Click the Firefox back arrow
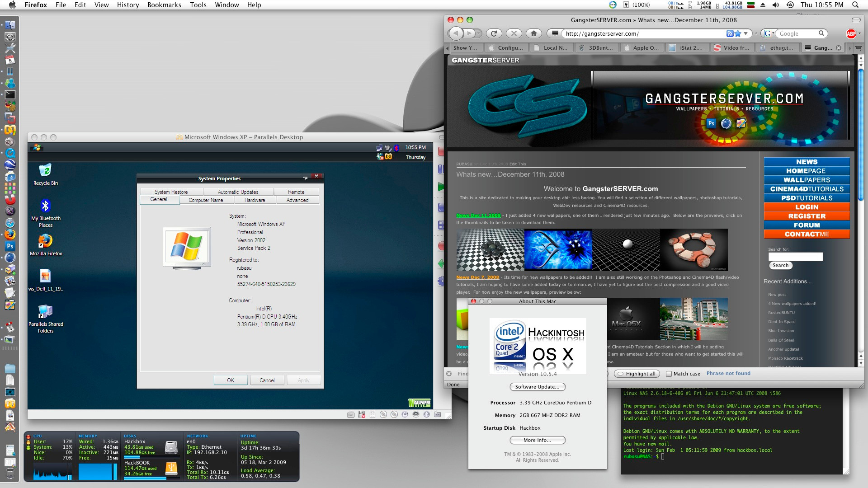Viewport: 868px width, 488px height. [455, 33]
